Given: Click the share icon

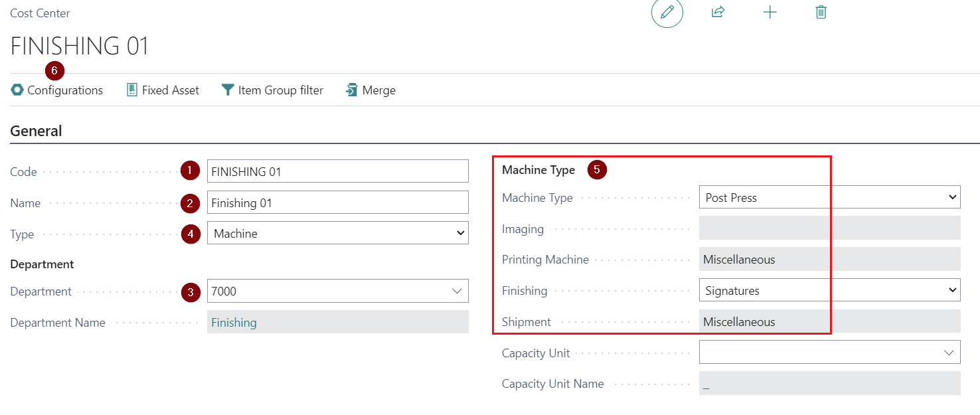Looking at the screenshot, I should (x=718, y=12).
